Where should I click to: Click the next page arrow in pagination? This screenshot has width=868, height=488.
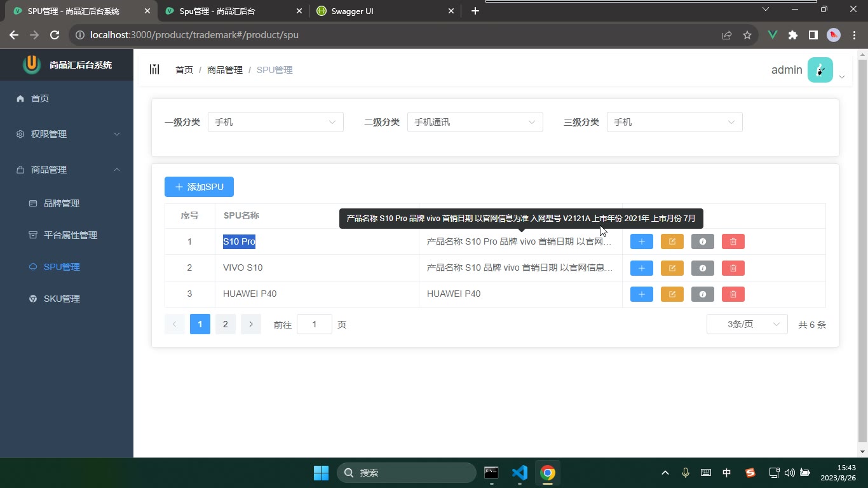pyautogui.click(x=250, y=324)
